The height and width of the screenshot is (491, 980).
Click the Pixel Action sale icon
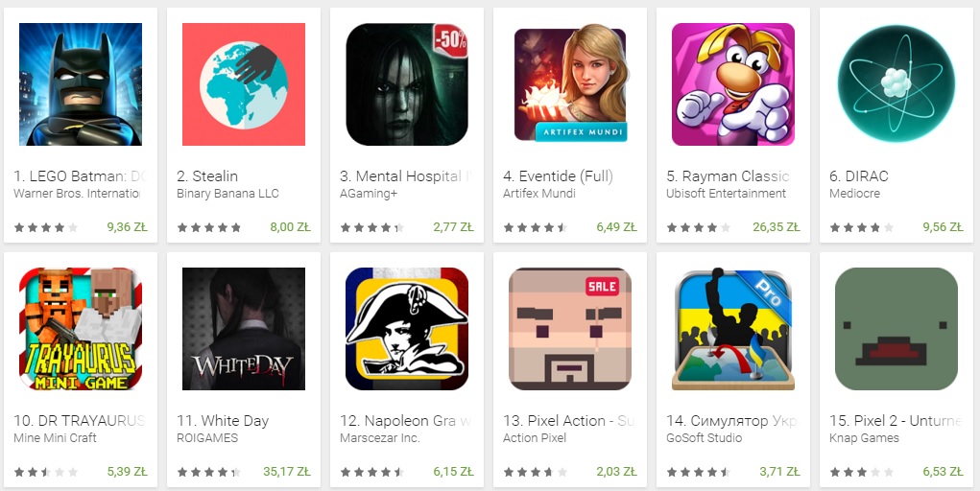pos(570,329)
